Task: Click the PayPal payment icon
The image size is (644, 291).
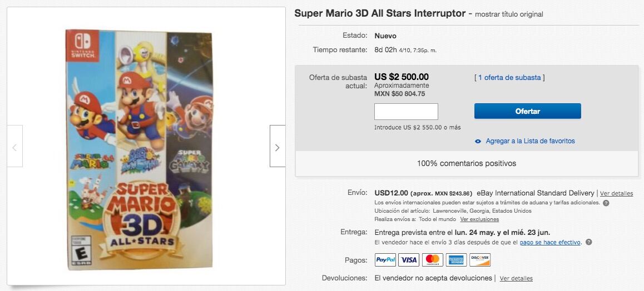Action: [x=385, y=260]
